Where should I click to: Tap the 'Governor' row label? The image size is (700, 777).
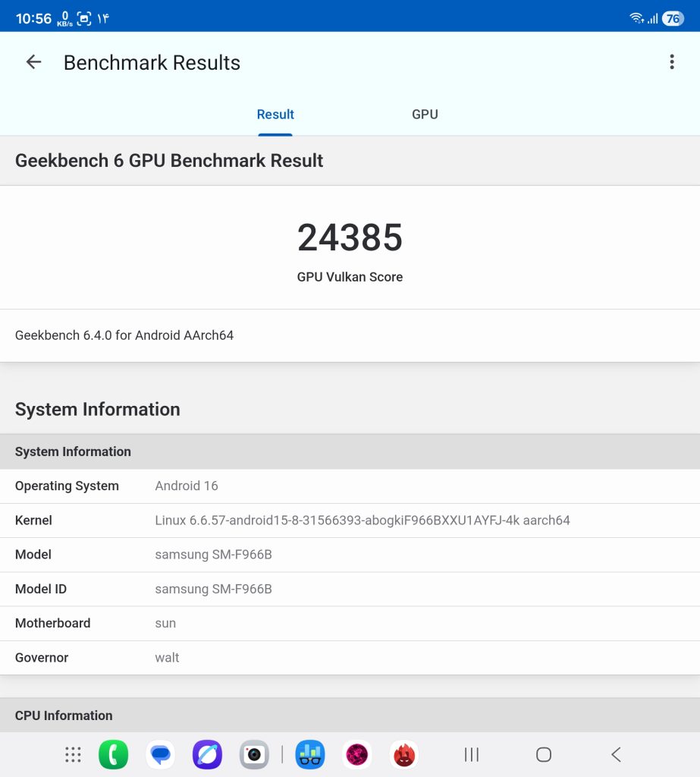(x=42, y=658)
